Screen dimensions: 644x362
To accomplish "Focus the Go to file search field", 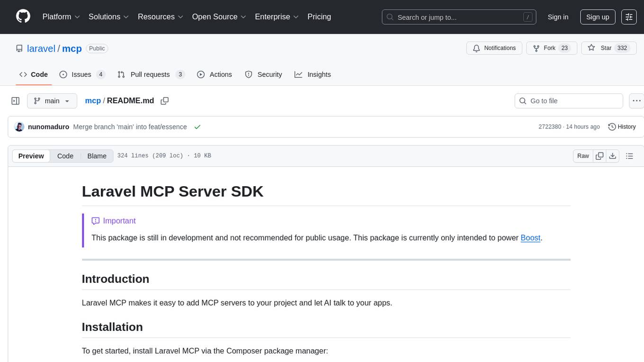I will click(569, 101).
